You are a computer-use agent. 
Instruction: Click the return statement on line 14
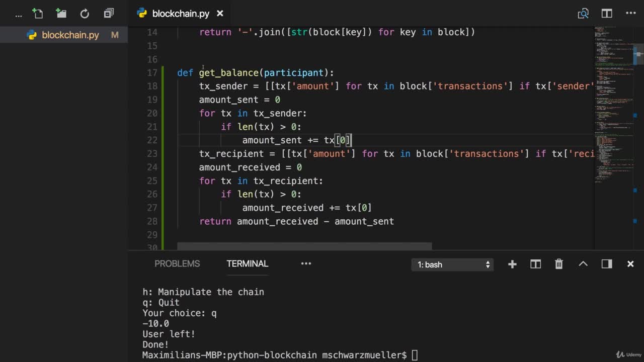[x=337, y=32]
